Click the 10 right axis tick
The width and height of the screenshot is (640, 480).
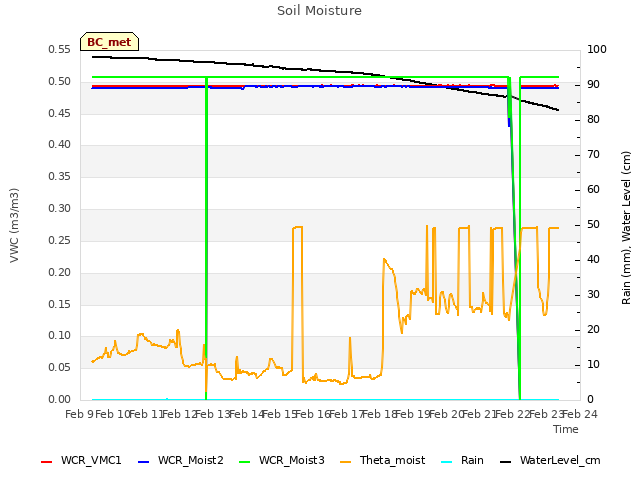593,364
